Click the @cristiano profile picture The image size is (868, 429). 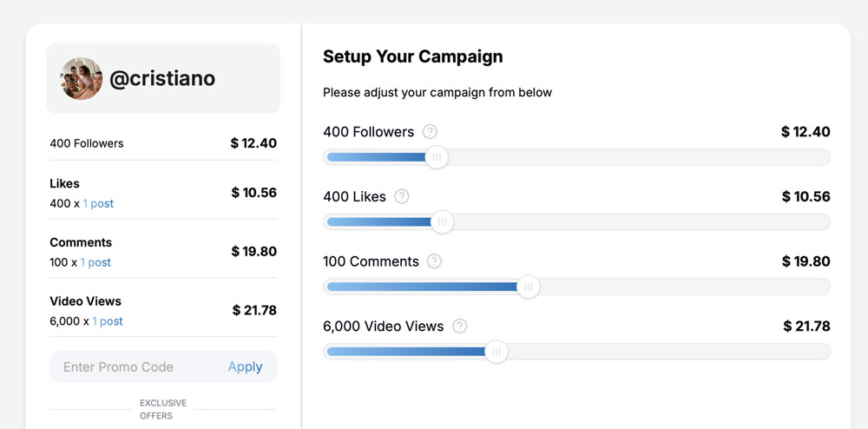tap(82, 79)
